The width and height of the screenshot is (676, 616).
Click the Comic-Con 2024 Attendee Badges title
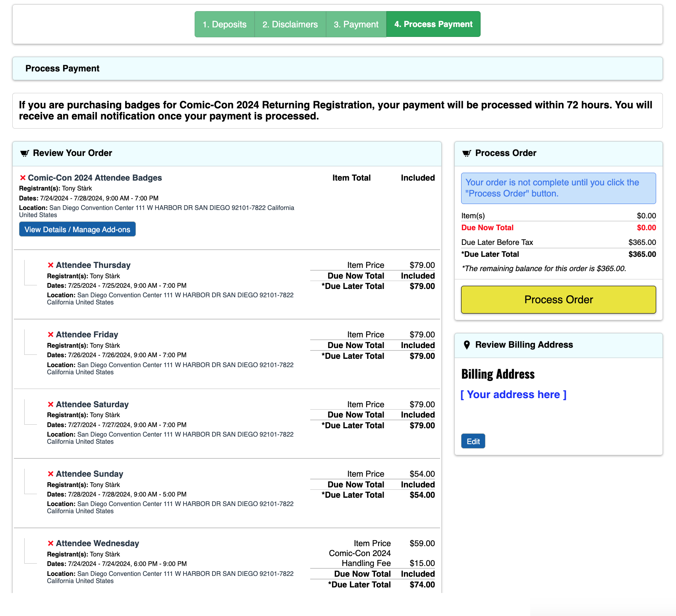[x=95, y=178]
